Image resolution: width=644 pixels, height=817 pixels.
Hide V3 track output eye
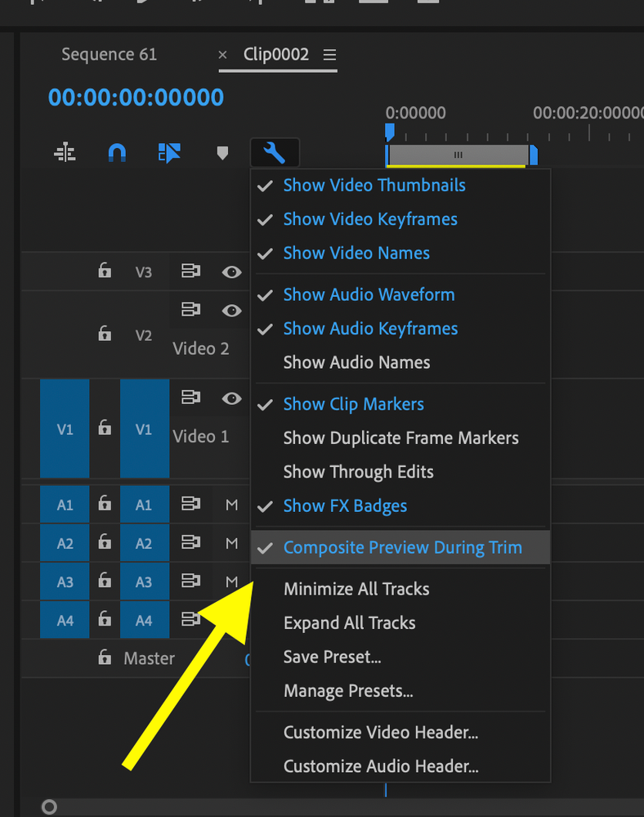[232, 272]
